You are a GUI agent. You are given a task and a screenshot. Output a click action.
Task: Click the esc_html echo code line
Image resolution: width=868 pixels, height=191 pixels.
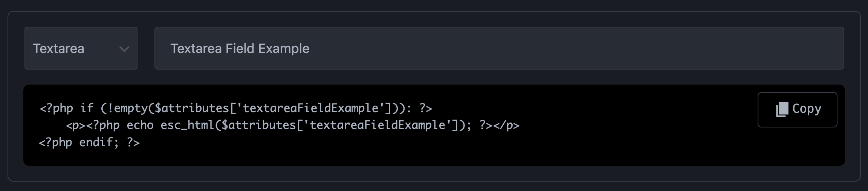pos(292,125)
